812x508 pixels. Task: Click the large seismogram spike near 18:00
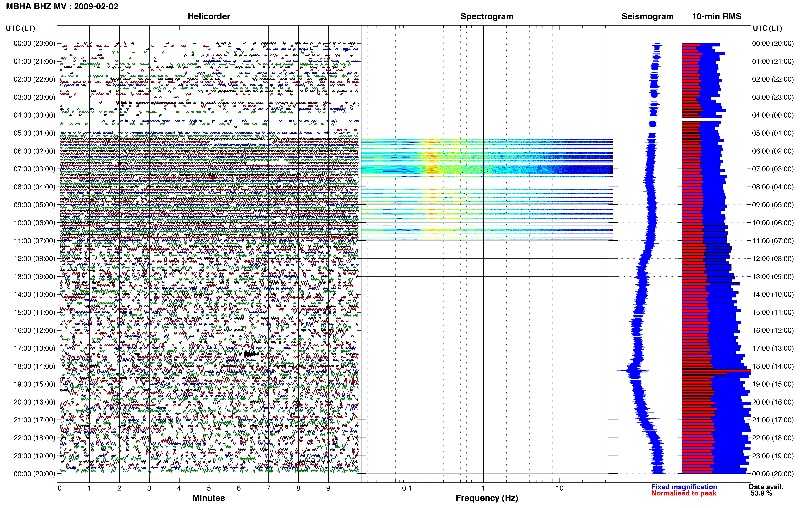coord(633,371)
